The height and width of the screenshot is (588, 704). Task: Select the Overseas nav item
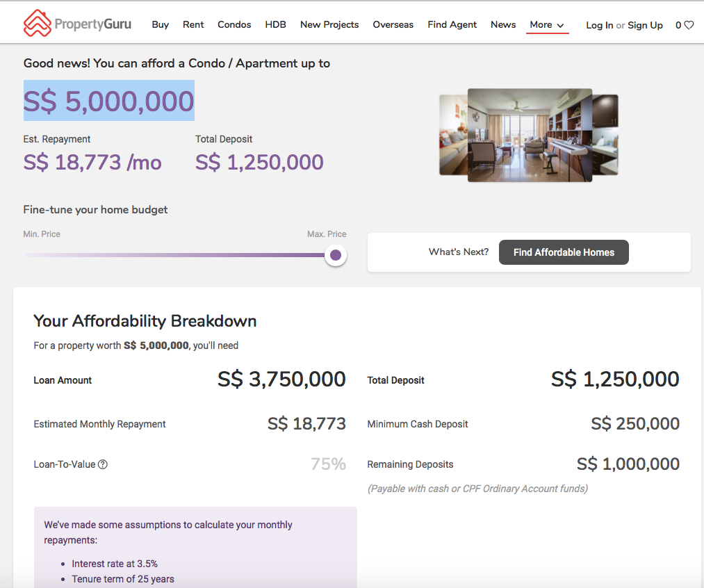tap(393, 24)
